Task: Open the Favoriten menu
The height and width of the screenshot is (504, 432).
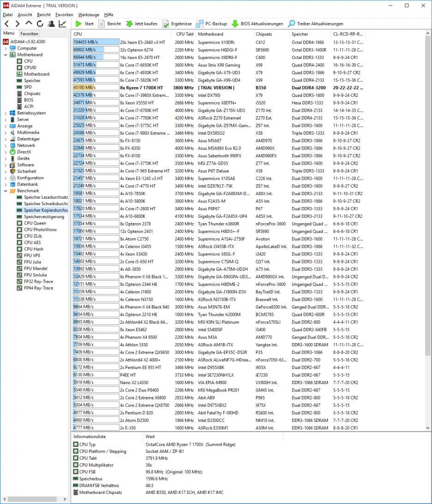Action: tap(64, 14)
